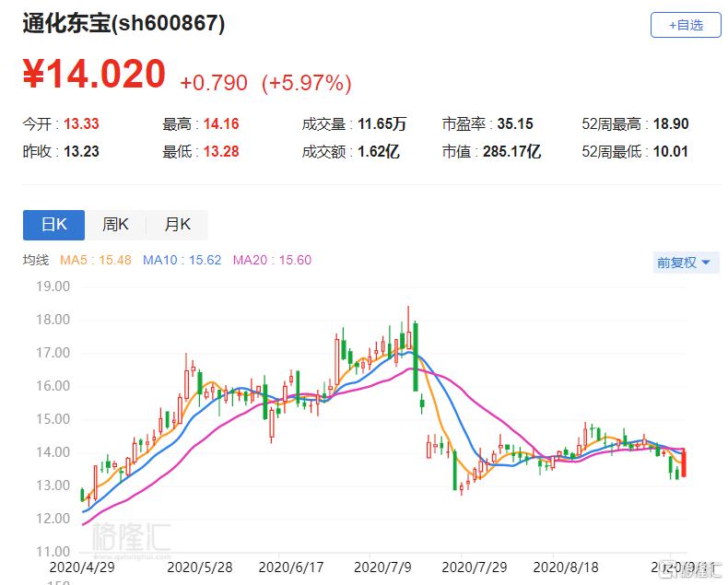Click 成交额 turnover 1.62亿
The width and height of the screenshot is (728, 585).
[379, 151]
